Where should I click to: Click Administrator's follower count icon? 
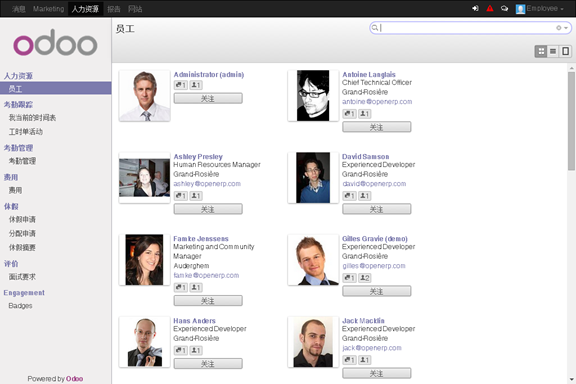point(196,85)
